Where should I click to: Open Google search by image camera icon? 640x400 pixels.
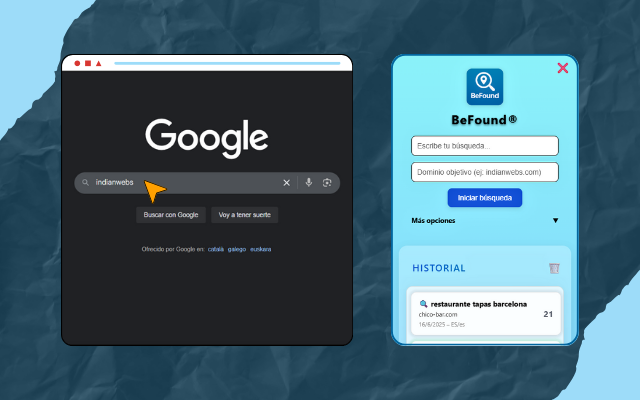tap(327, 182)
